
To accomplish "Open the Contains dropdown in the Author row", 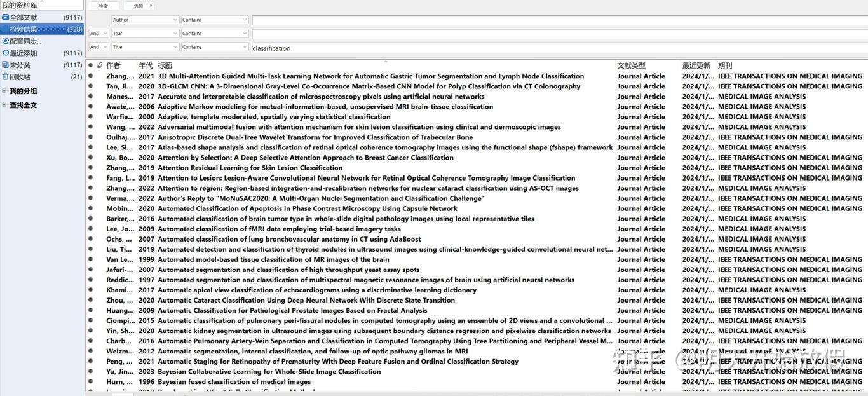I will point(215,20).
